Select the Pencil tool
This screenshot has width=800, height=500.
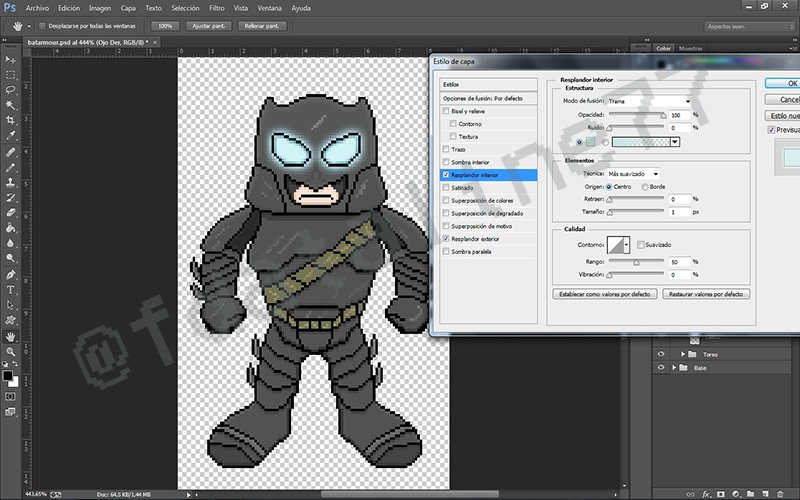[x=10, y=167]
